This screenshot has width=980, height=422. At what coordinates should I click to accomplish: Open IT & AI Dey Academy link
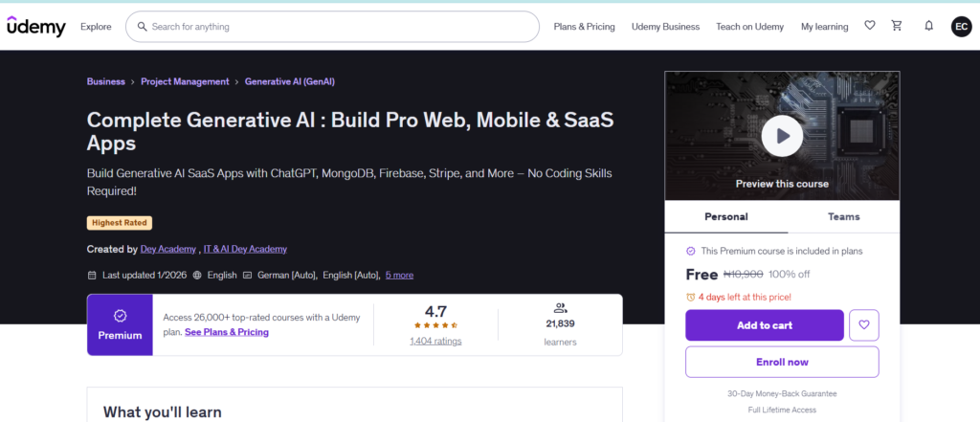pos(245,249)
